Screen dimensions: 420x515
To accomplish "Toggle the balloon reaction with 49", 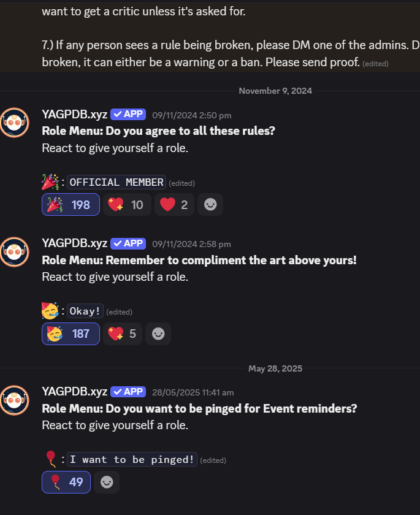I will click(66, 482).
